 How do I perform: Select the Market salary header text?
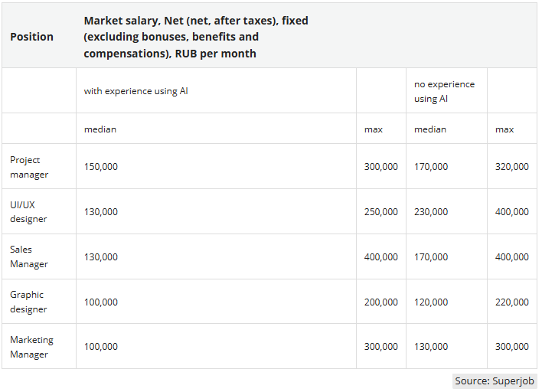(x=196, y=37)
